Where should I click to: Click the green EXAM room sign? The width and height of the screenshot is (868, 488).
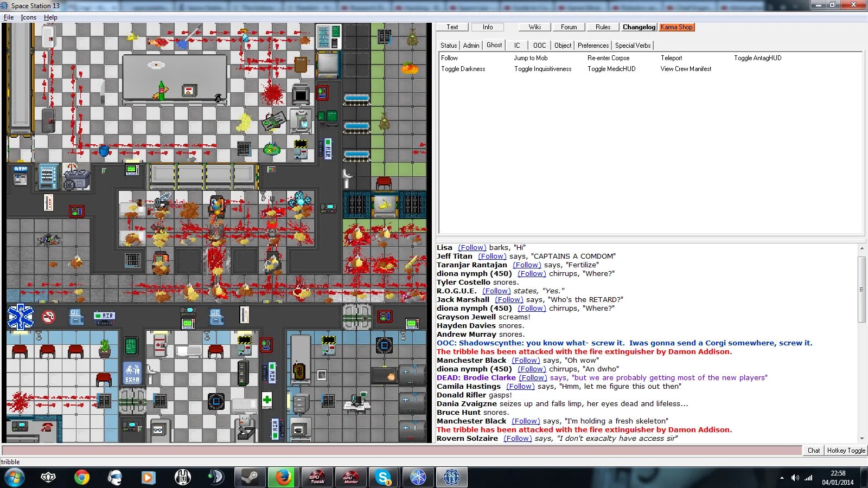tap(132, 373)
